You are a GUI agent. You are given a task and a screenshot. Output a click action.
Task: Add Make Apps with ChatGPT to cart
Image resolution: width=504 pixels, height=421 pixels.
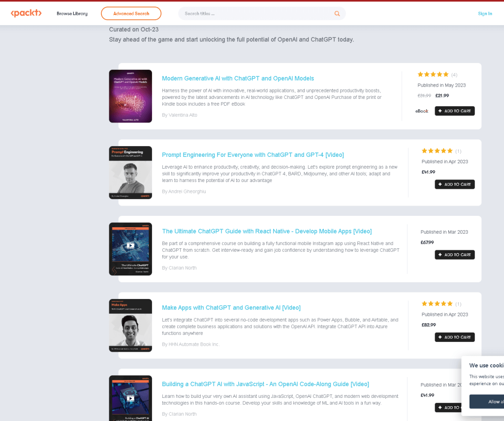click(x=454, y=337)
